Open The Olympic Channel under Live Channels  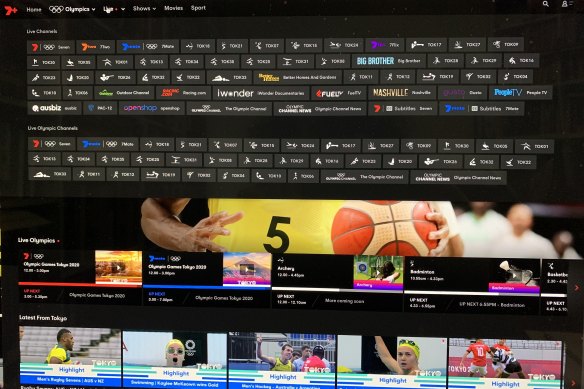tap(229, 109)
